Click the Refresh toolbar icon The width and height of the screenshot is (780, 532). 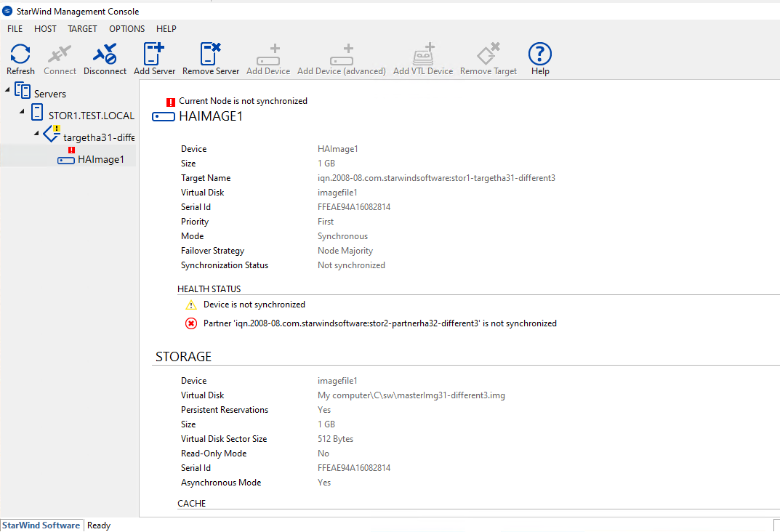[x=20, y=54]
